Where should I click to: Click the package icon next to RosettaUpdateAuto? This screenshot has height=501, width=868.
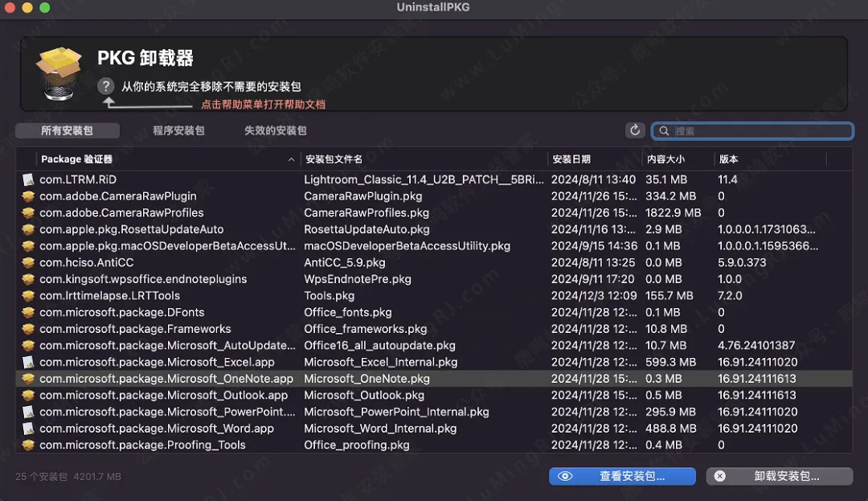[29, 229]
